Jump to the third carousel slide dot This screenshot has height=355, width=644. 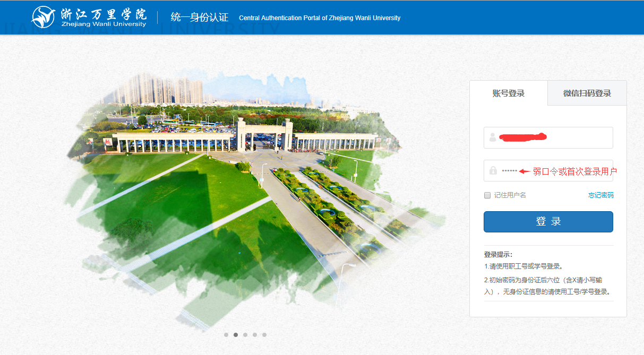(245, 335)
